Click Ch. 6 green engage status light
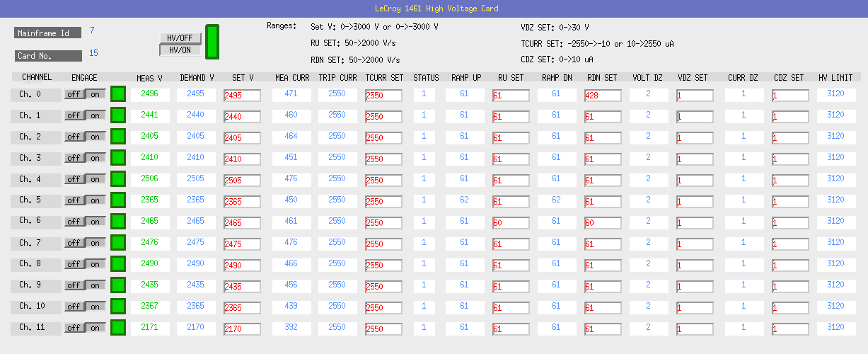 [x=118, y=222]
